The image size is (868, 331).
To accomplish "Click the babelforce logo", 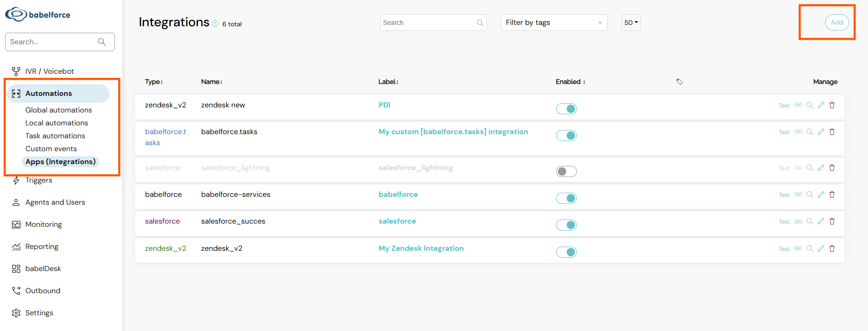I will coord(38,14).
